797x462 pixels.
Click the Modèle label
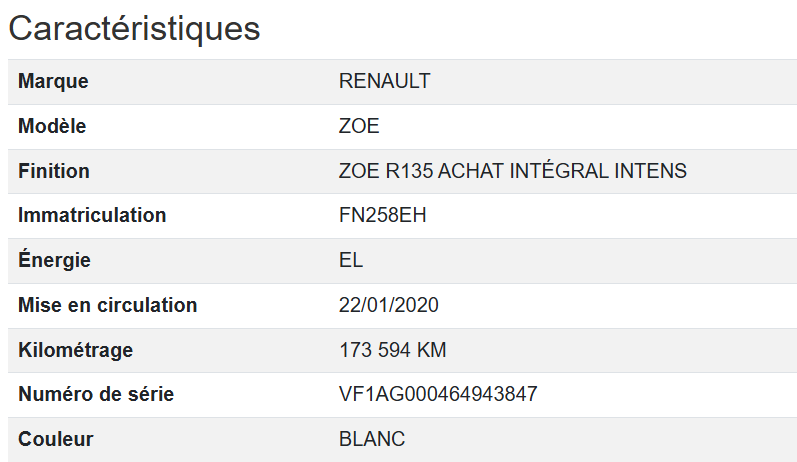[52, 127]
